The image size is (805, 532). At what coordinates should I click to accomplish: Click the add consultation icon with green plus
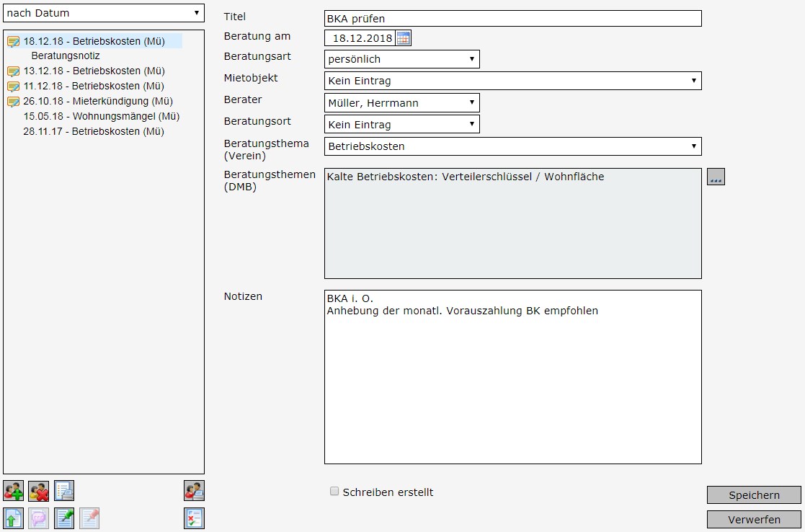[13, 491]
